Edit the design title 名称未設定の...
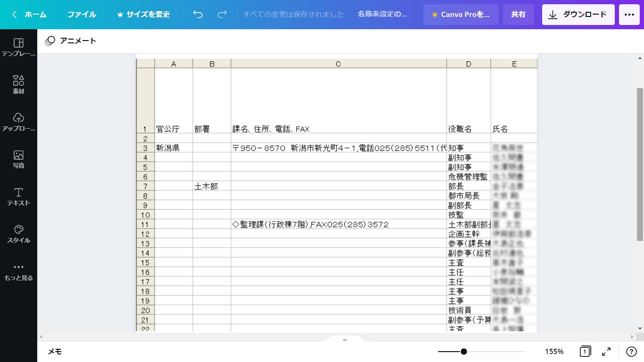The height and width of the screenshot is (362, 644). tap(382, 14)
